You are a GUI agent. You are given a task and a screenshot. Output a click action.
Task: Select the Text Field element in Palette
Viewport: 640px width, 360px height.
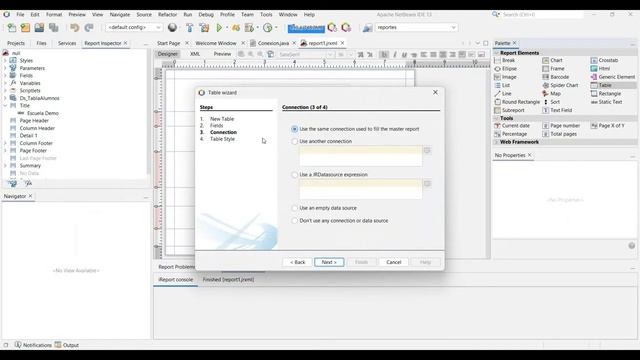click(x=557, y=110)
